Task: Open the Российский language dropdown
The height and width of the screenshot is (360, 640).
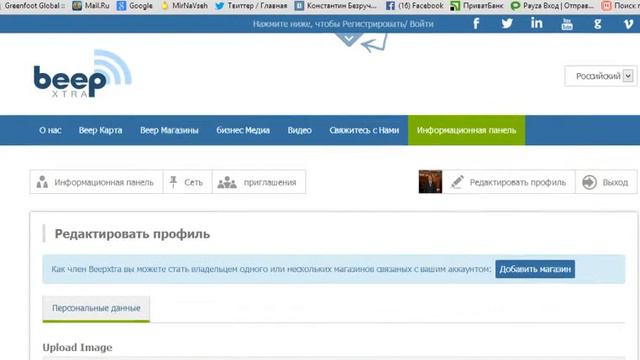Action: click(601, 76)
